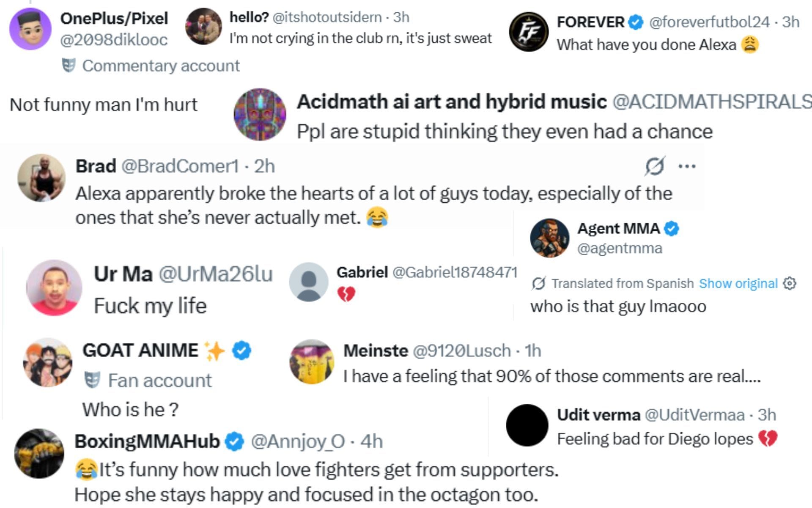Click the @Annjoy_O handle
Screen dimensions: 812x508
298,442
